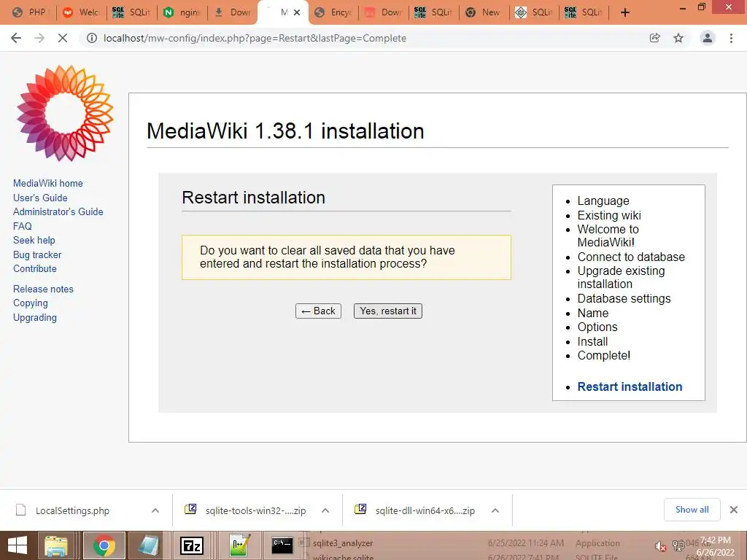This screenshot has width=747, height=560.
Task: Close the downloads bar
Action: (734, 510)
